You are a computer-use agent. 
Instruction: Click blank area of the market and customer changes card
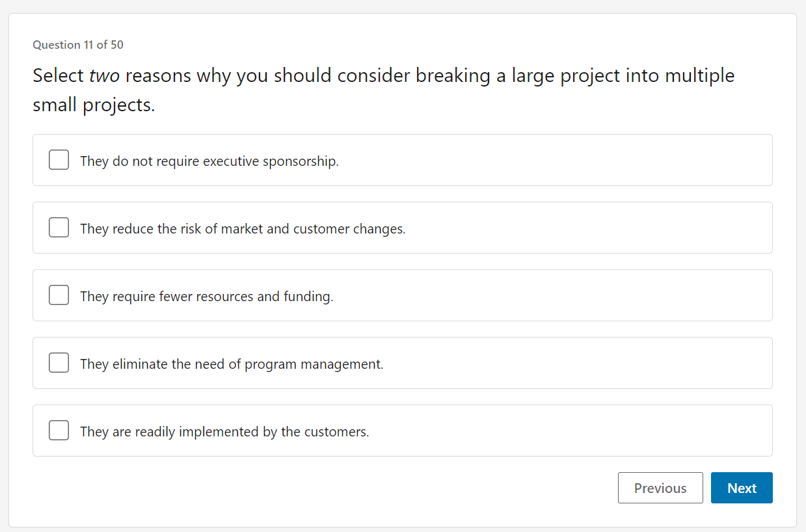coord(585,228)
